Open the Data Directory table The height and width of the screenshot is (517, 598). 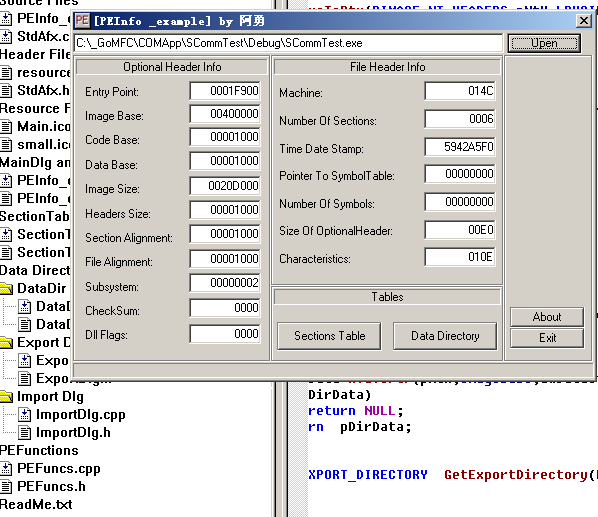click(445, 336)
